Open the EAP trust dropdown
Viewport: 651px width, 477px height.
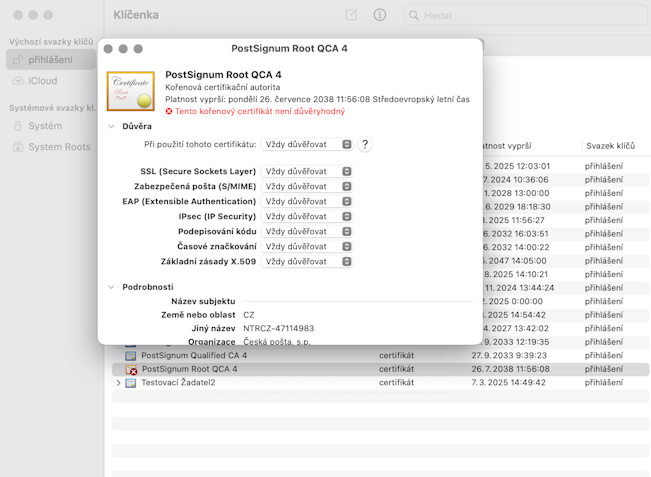tap(307, 201)
